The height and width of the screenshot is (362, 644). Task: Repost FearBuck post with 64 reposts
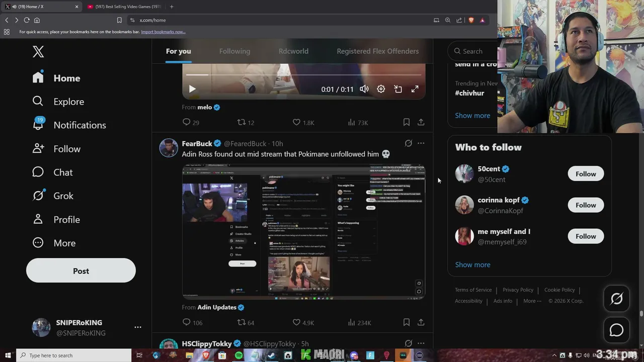click(x=246, y=322)
